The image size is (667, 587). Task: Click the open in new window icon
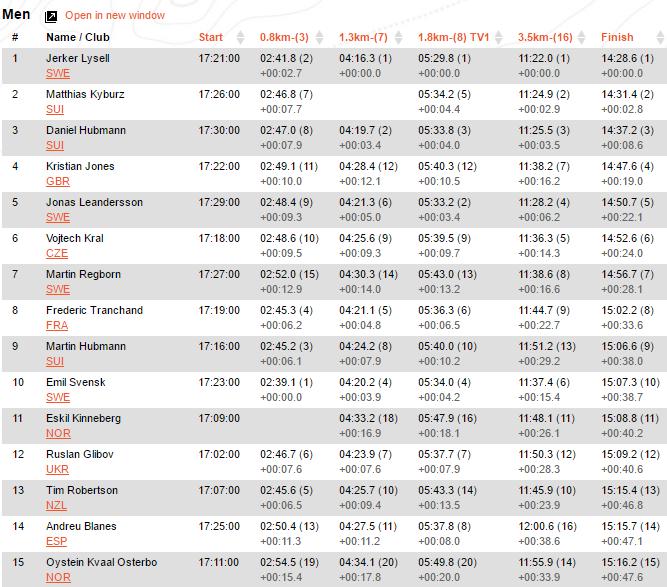pyautogui.click(x=51, y=17)
